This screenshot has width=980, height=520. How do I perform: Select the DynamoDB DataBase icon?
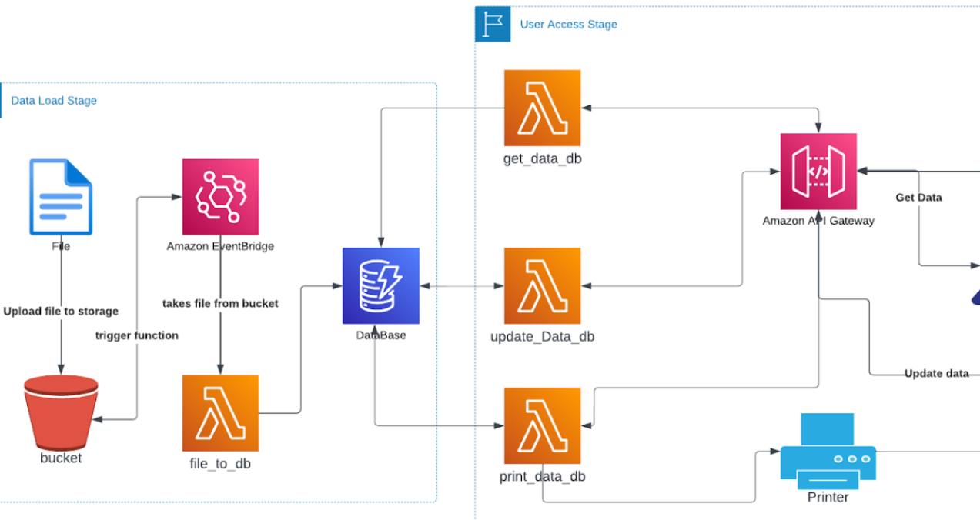tap(381, 286)
